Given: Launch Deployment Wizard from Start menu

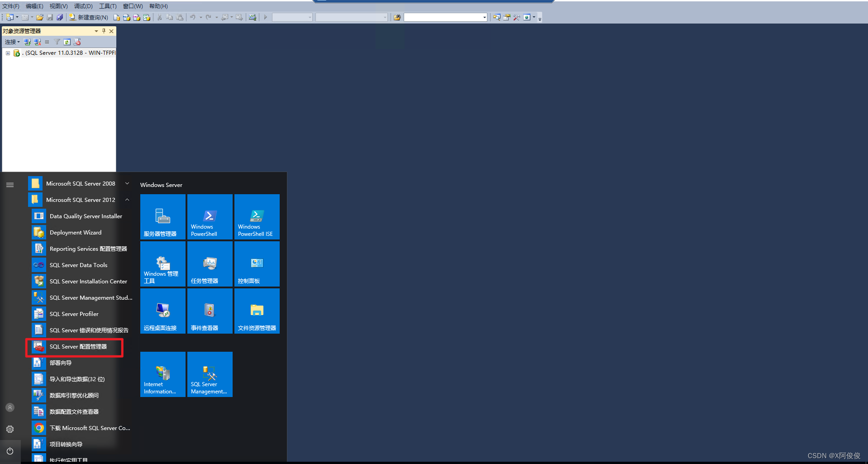Looking at the screenshot, I should [x=82, y=232].
